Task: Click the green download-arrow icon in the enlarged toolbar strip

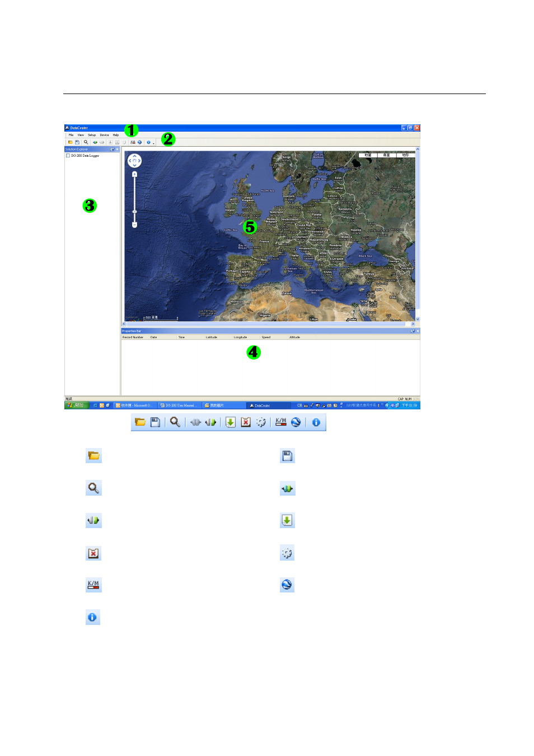Action: click(231, 422)
